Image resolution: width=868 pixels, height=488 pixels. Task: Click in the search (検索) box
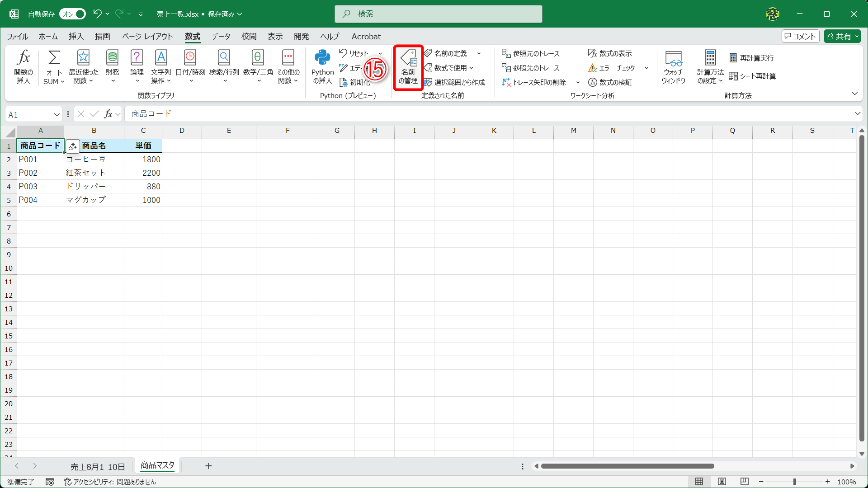(439, 14)
